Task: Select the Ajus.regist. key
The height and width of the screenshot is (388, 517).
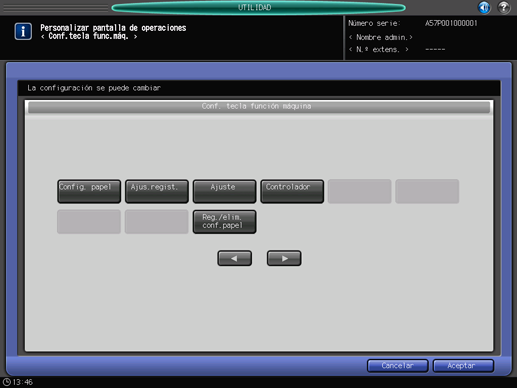Action: [x=157, y=191]
